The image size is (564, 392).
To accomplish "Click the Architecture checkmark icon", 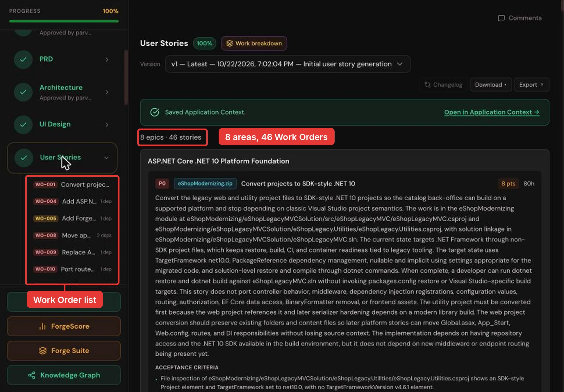I will (x=23, y=92).
